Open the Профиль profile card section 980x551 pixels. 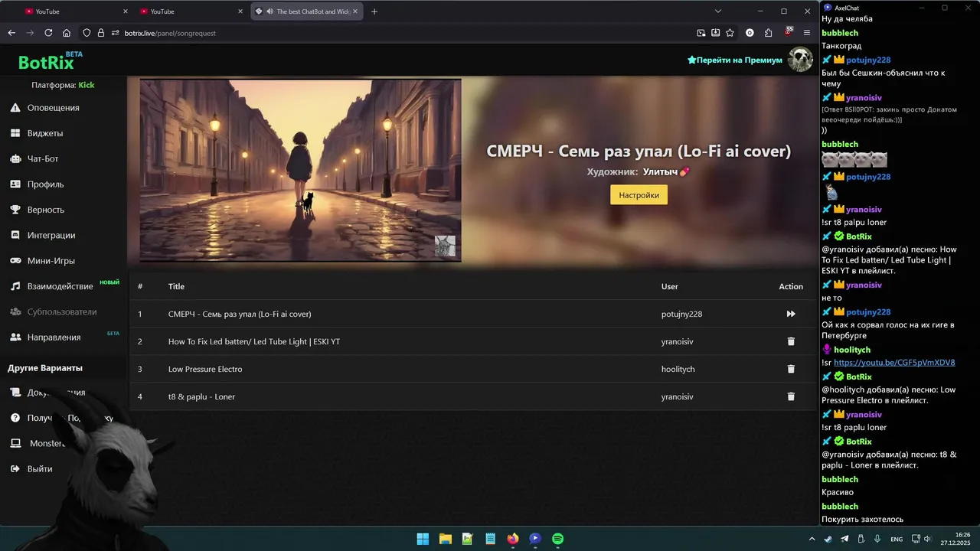pos(37,184)
